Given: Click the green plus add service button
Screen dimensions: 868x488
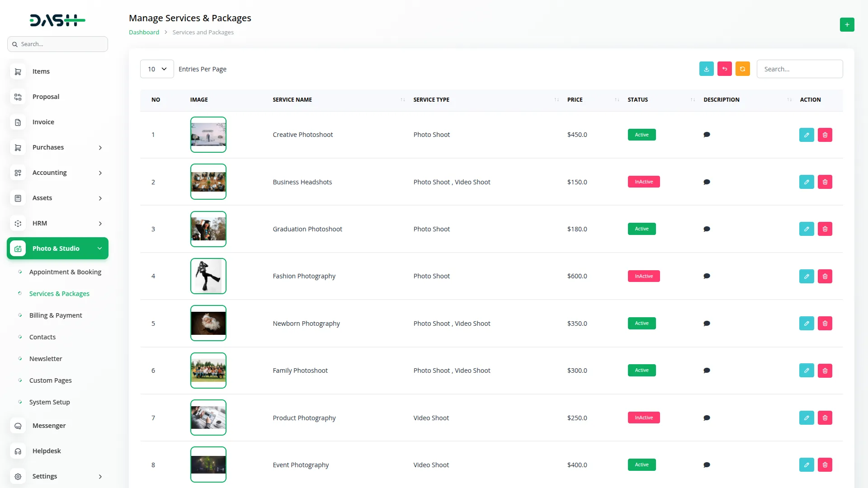Looking at the screenshot, I should pyautogui.click(x=847, y=24).
